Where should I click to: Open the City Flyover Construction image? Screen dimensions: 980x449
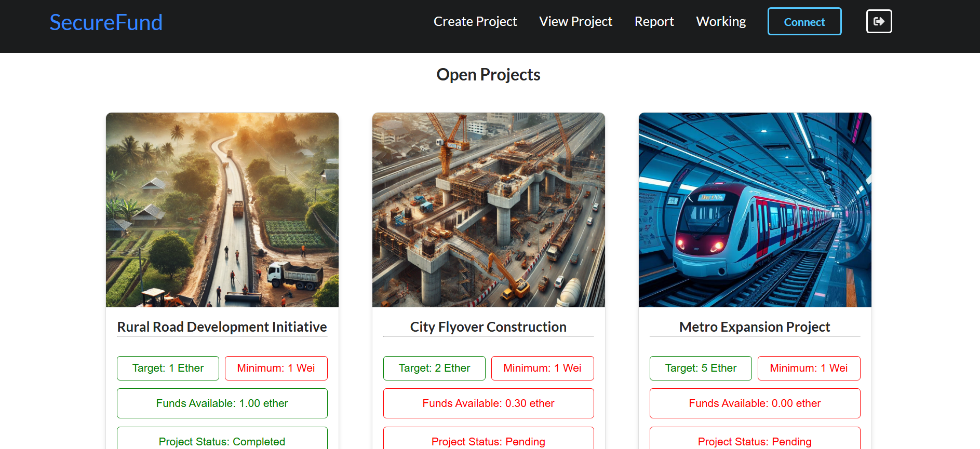(489, 210)
